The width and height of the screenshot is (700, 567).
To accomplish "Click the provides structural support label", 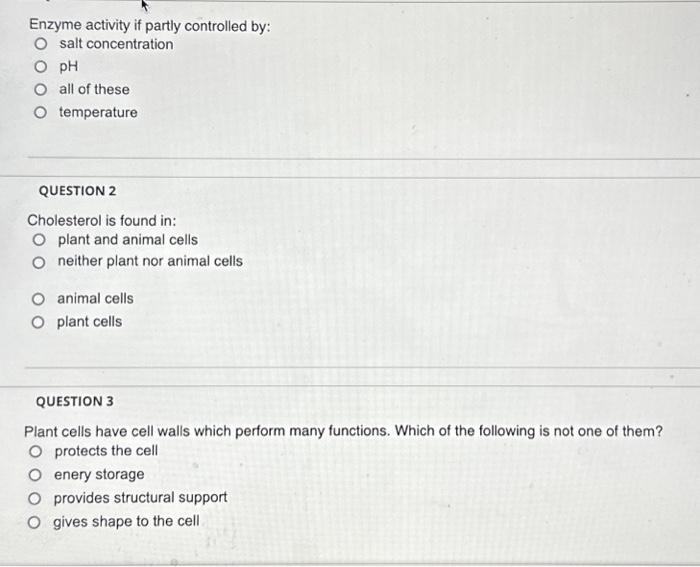I will coord(140,498).
